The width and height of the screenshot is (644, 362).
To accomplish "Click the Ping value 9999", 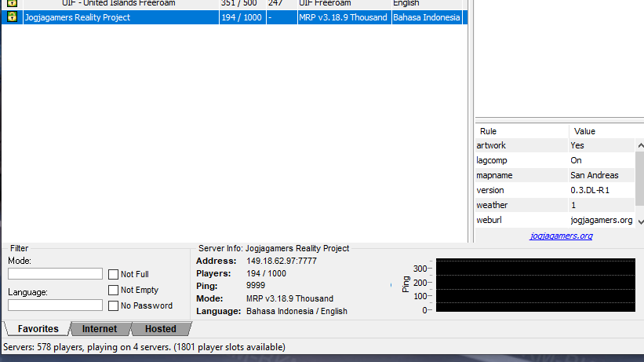I will pos(256,286).
